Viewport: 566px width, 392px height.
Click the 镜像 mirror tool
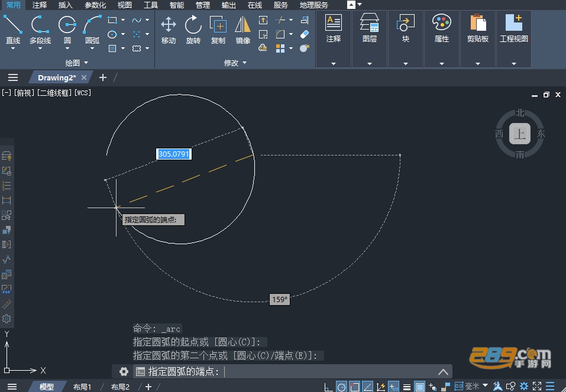pos(242,30)
